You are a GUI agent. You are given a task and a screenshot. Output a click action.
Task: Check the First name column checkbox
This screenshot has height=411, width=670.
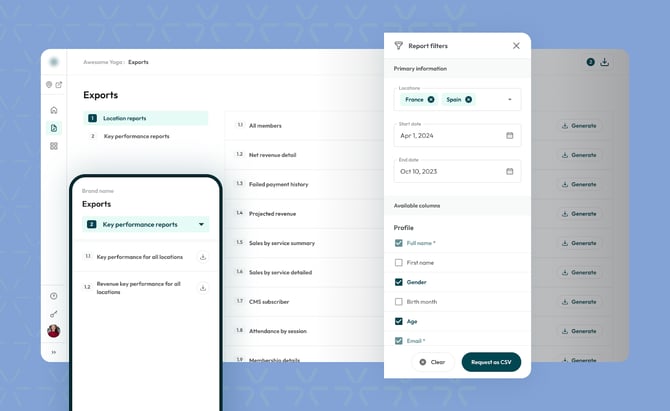399,262
